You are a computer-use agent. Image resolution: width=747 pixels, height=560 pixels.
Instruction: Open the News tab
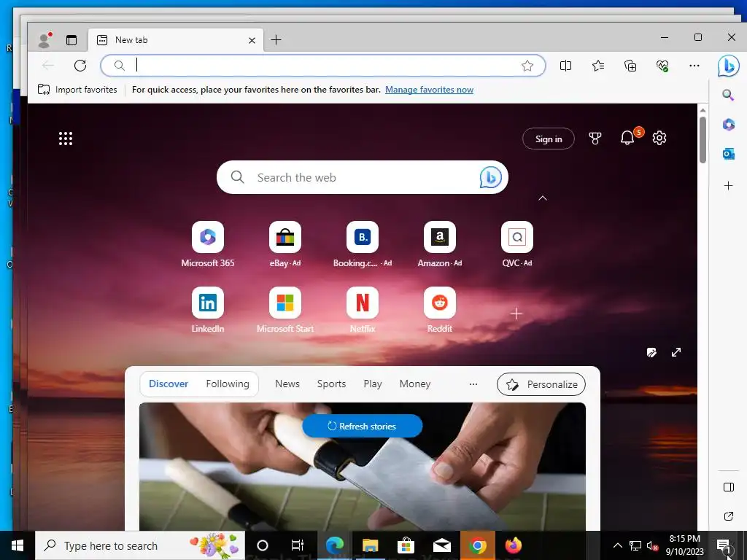coord(287,384)
